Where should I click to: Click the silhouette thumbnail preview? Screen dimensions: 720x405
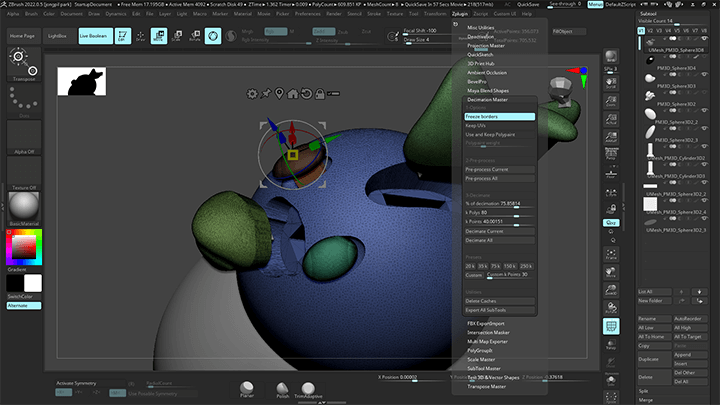(82, 81)
